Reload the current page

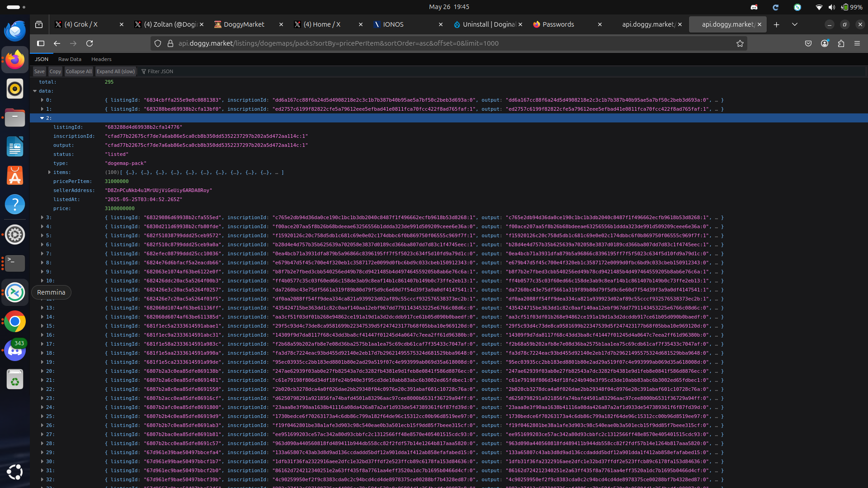click(x=90, y=43)
